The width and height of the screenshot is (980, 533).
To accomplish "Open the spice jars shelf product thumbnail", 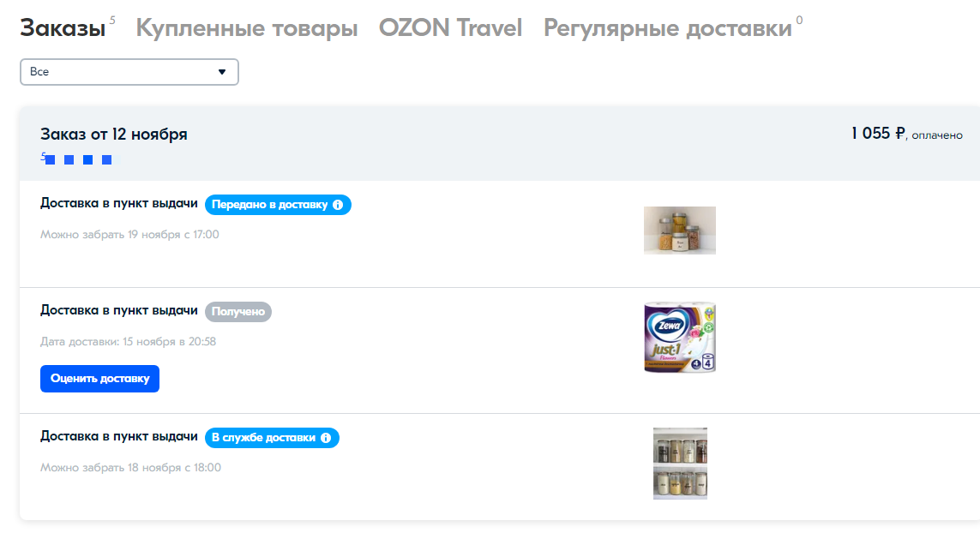I will tap(680, 464).
